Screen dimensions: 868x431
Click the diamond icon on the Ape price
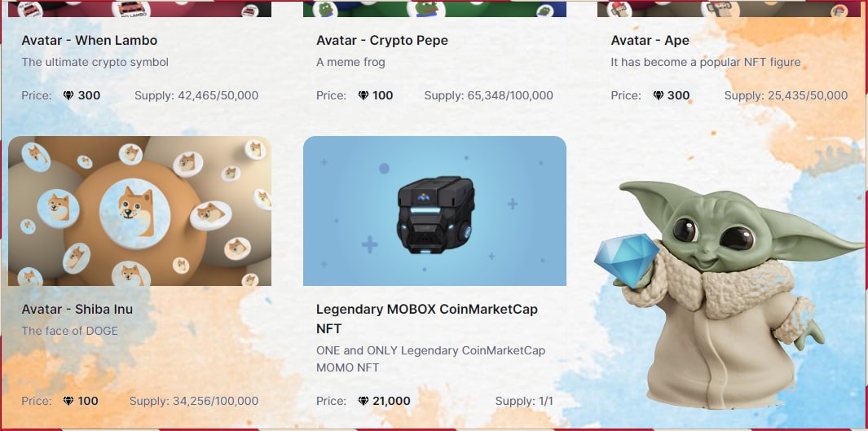pos(659,95)
